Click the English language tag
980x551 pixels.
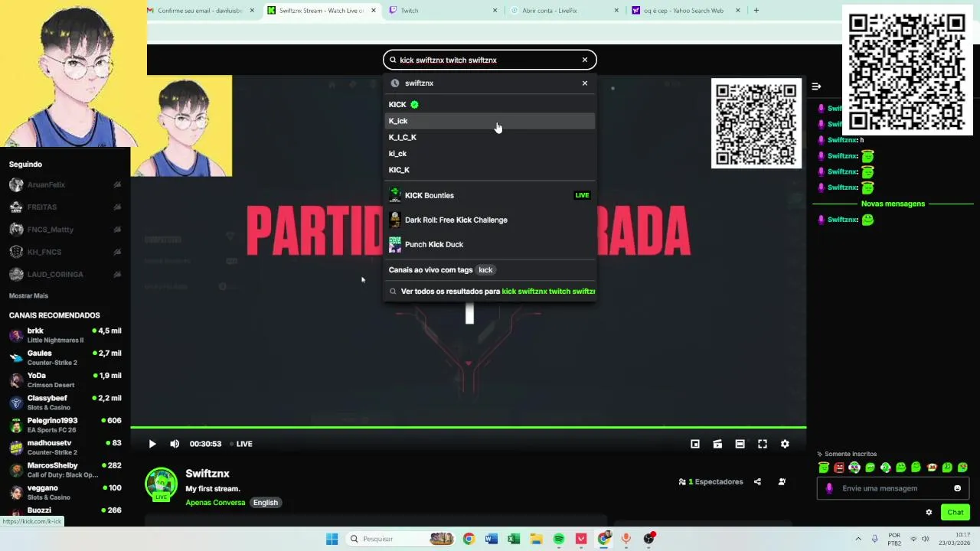tap(266, 503)
